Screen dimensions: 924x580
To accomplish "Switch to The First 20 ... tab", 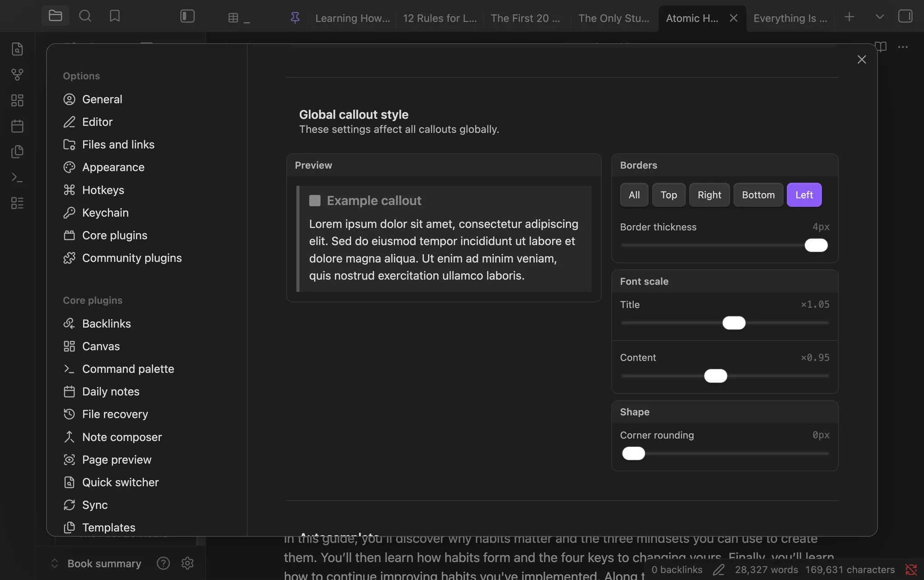I will click(x=525, y=18).
